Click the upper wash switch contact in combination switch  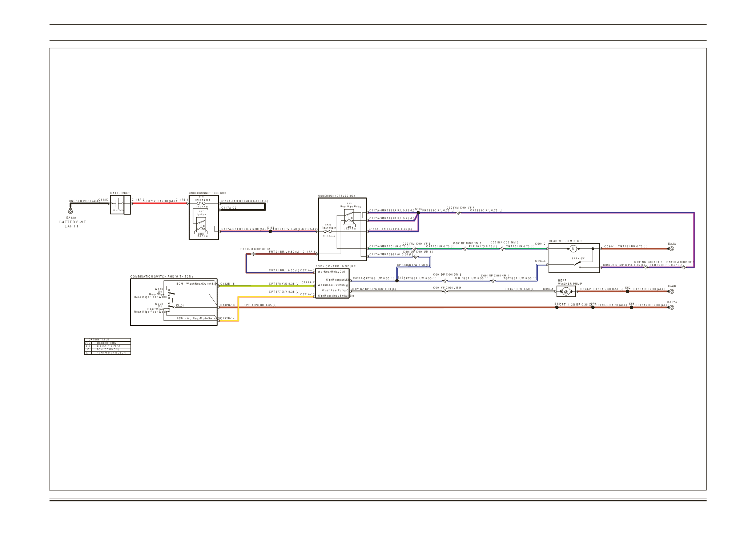tap(171, 292)
